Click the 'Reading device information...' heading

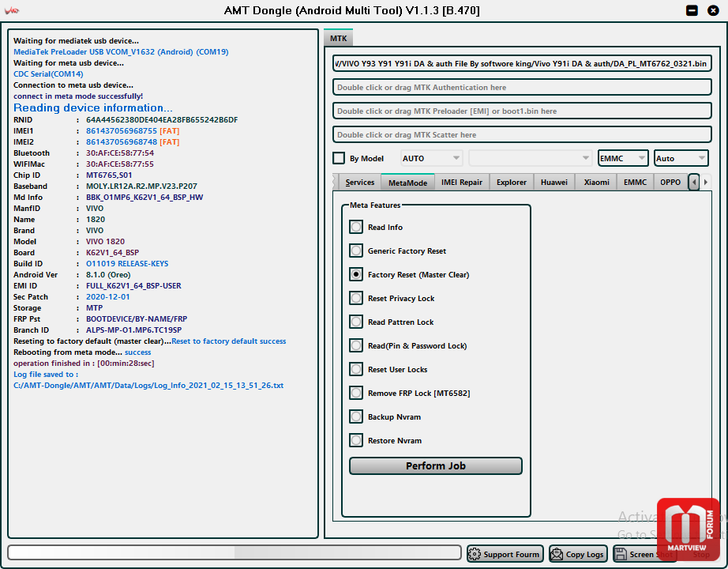[93, 107]
